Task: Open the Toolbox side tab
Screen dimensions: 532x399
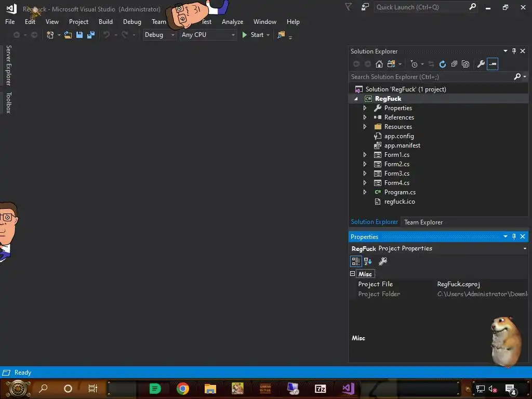Action: pyautogui.click(x=9, y=102)
